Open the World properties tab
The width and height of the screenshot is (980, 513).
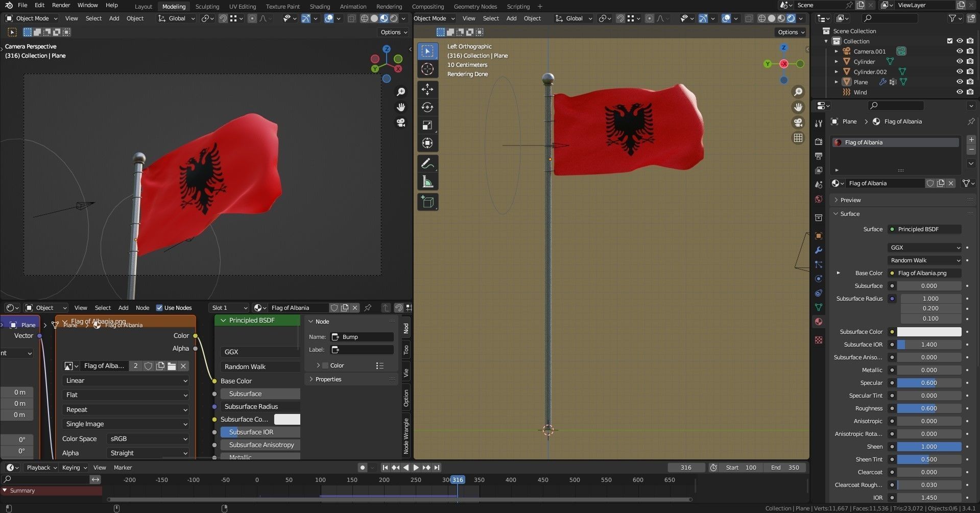click(x=819, y=199)
